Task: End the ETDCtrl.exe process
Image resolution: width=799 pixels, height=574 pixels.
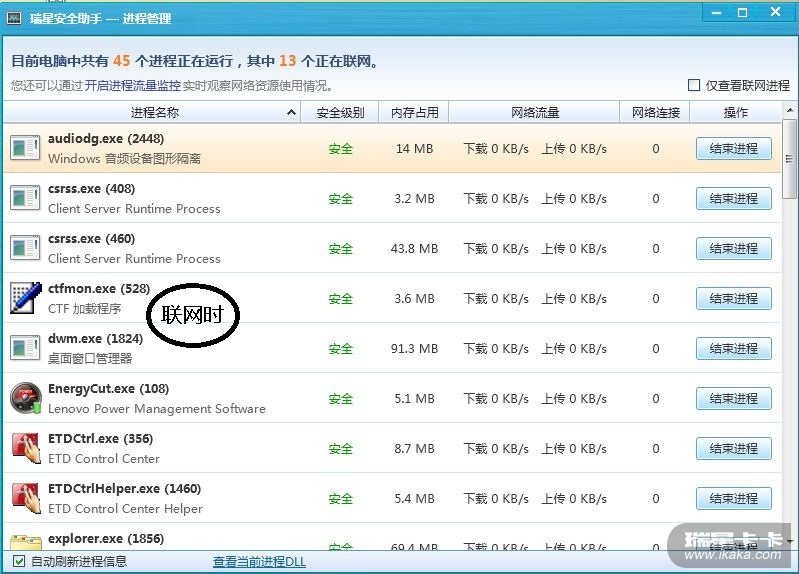Action: (734, 448)
